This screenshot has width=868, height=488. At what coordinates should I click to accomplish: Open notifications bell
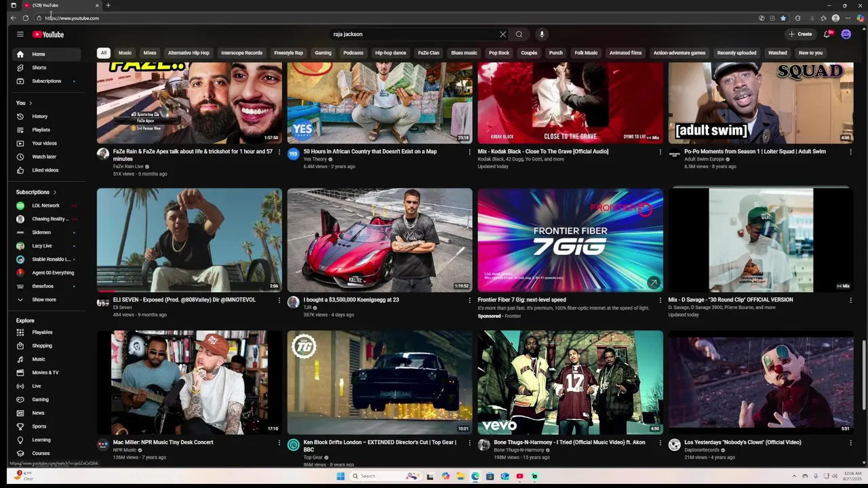click(x=827, y=34)
